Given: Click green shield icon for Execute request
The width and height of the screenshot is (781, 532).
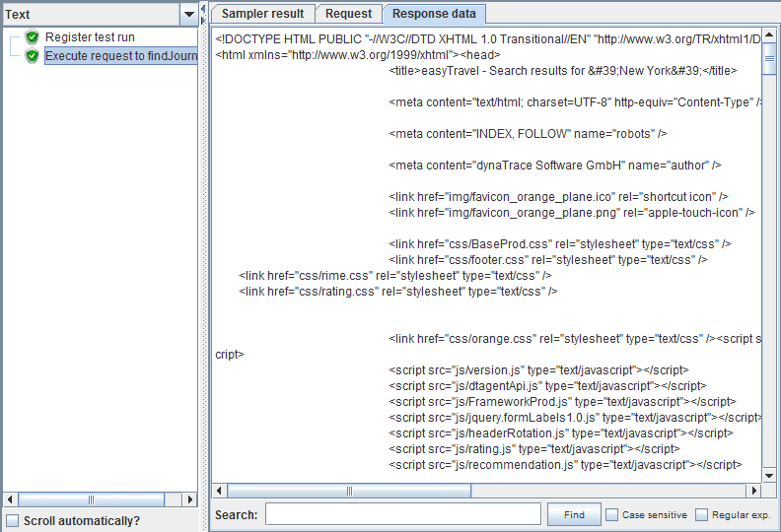Looking at the screenshot, I should 32,56.
